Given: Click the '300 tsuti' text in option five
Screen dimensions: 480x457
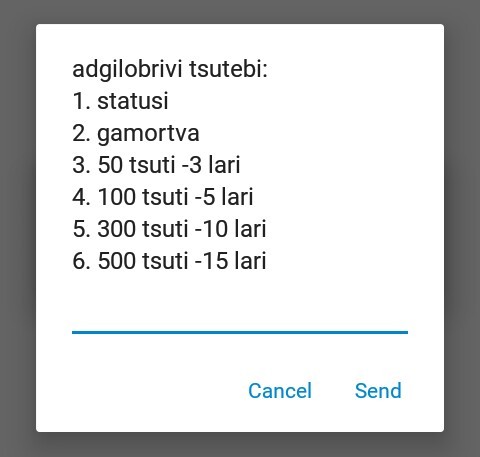Looking at the screenshot, I should (x=143, y=229).
